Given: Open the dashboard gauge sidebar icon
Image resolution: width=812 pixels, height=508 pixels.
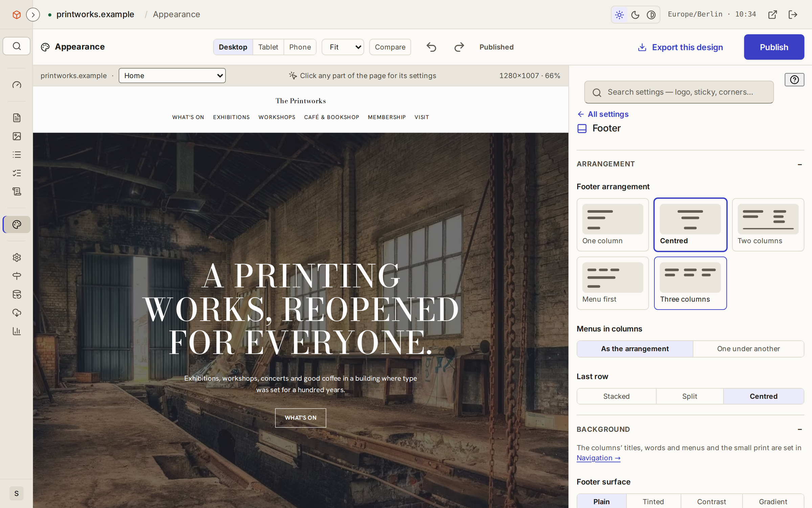Looking at the screenshot, I should 17,85.
